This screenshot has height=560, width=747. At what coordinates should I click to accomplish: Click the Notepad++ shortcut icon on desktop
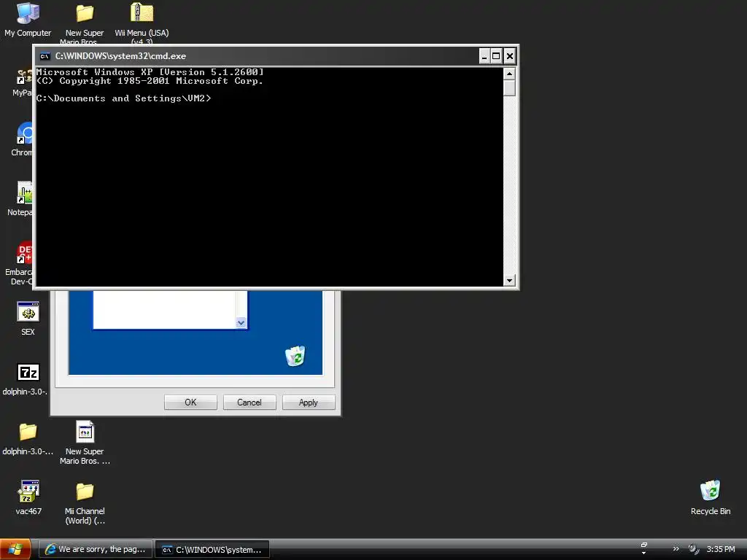tap(25, 192)
